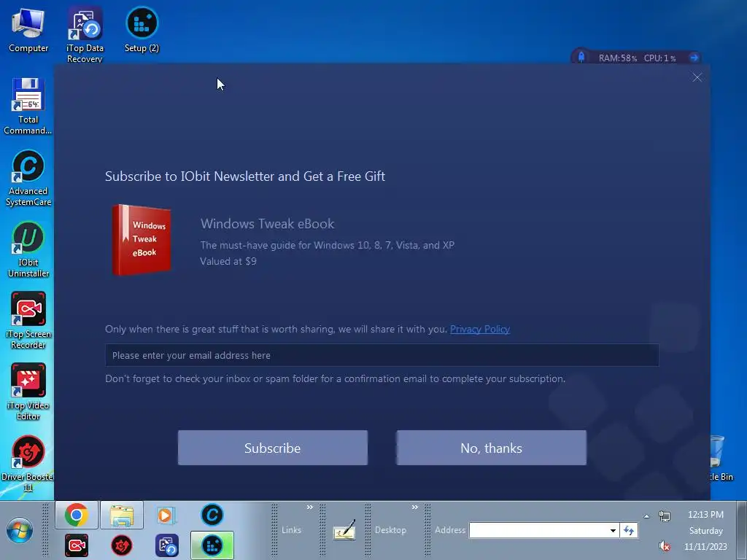
Task: Open the Privacy Policy link
Action: (480, 329)
